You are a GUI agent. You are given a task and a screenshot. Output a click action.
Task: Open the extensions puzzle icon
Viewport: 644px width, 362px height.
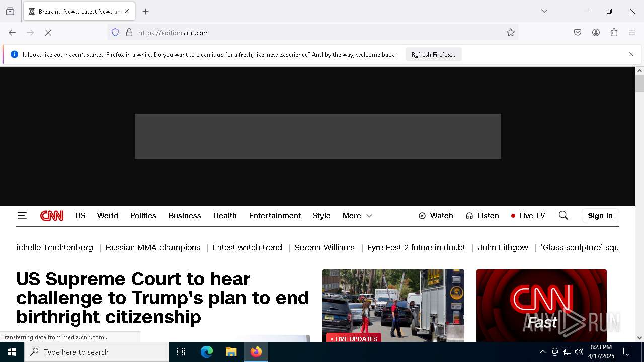click(x=614, y=33)
